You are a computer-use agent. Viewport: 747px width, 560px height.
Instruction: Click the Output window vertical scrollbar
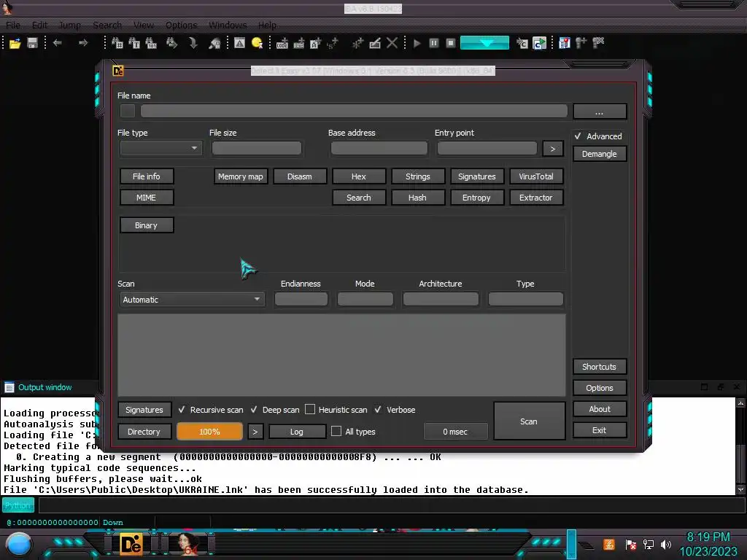[740, 446]
